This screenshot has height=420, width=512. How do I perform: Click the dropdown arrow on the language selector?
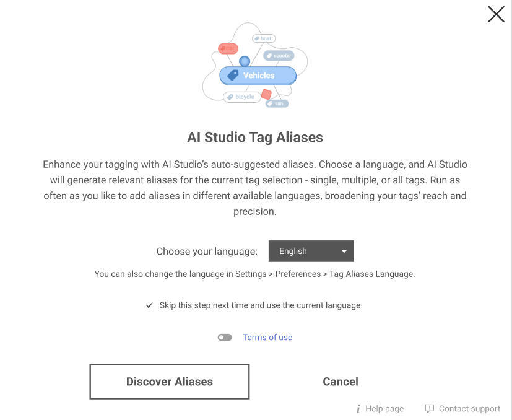344,251
